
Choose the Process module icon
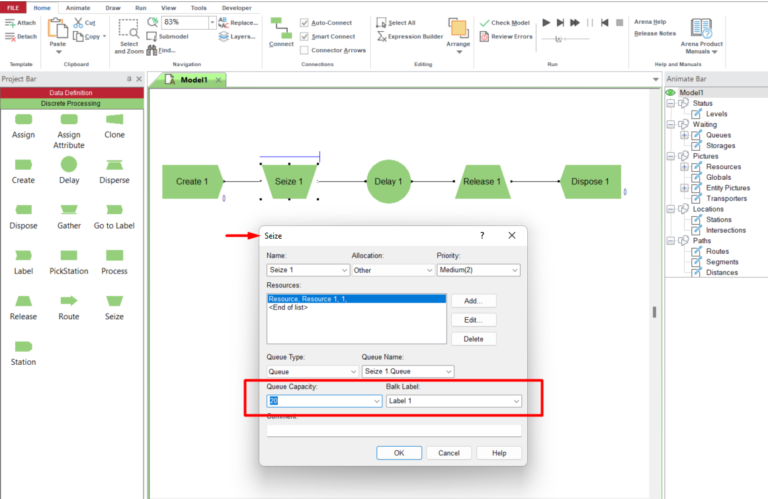(114, 255)
